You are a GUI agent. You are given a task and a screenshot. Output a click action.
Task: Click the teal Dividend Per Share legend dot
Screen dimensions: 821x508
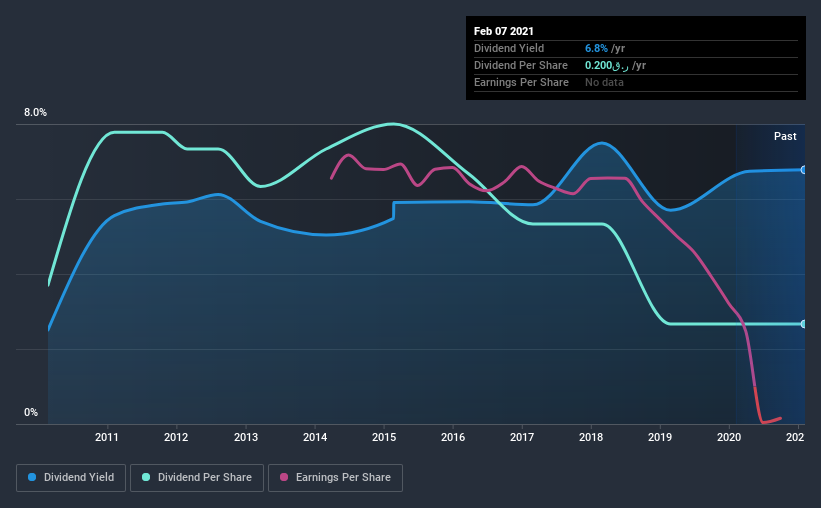pos(146,477)
